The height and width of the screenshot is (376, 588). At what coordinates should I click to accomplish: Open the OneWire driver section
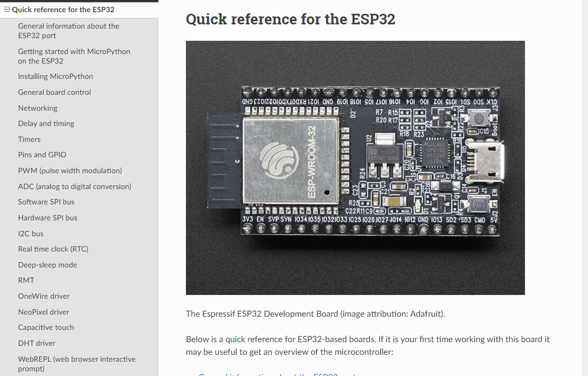(43, 296)
